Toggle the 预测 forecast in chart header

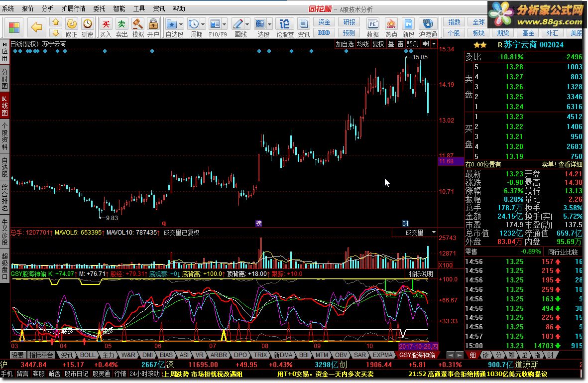413,44
